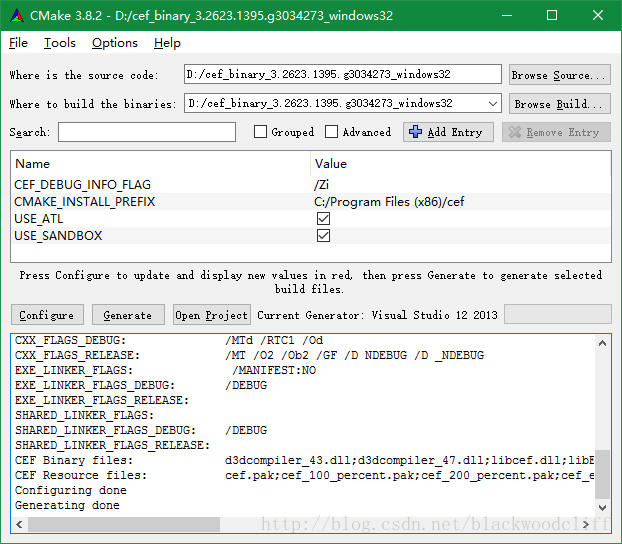Focus the Search input field
The image size is (622, 544).
click(x=147, y=132)
